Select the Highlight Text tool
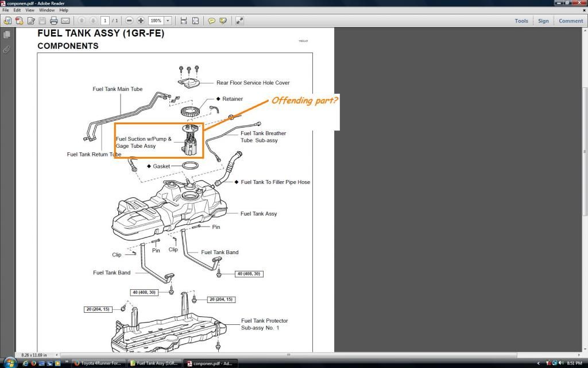Viewport: 588px width, 368px height. pos(222,20)
